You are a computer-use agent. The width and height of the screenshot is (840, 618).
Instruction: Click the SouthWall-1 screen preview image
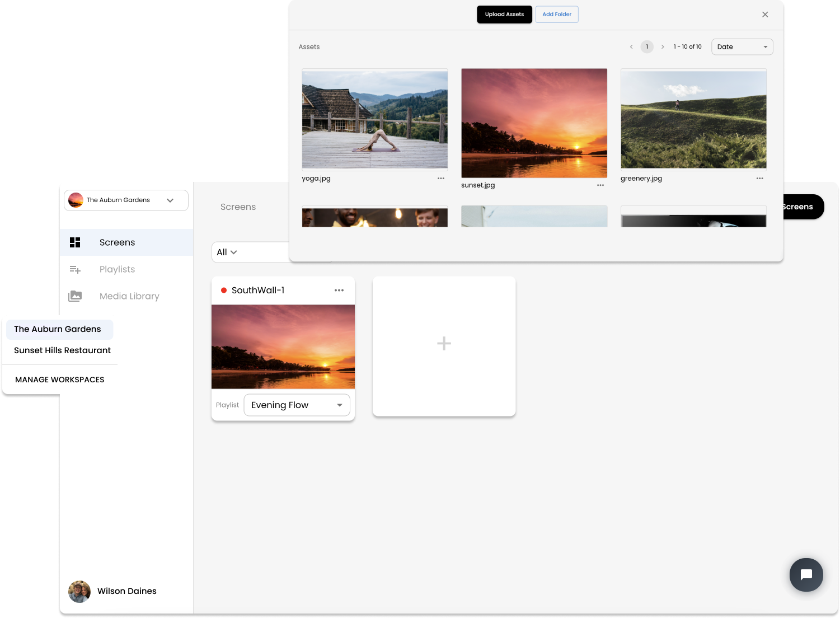point(283,347)
